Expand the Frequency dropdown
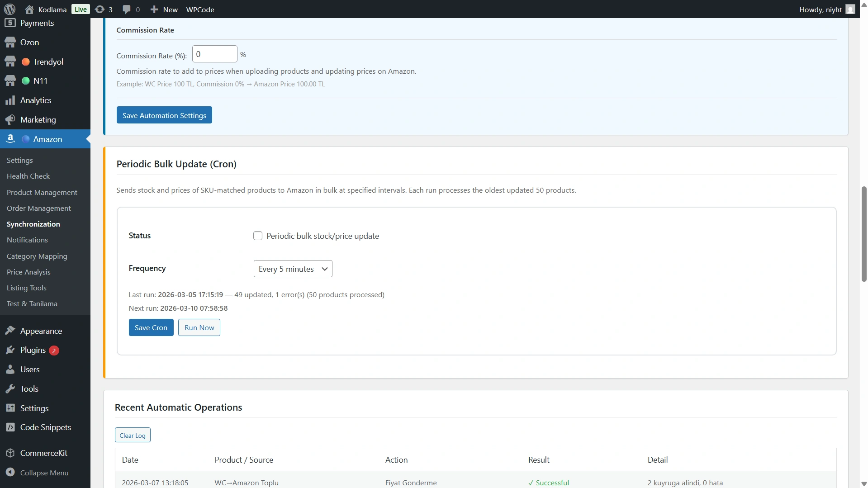This screenshot has width=868, height=488. click(x=293, y=269)
